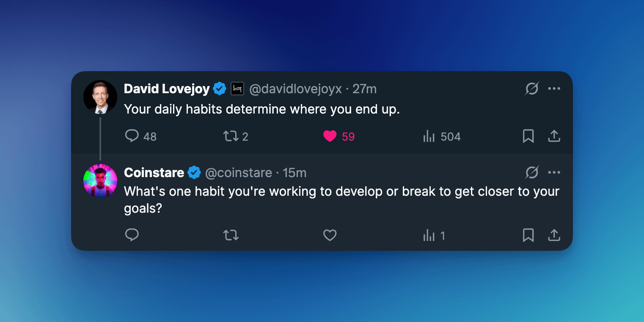Open Grok action on David Lovejoy's tweet

tap(532, 89)
